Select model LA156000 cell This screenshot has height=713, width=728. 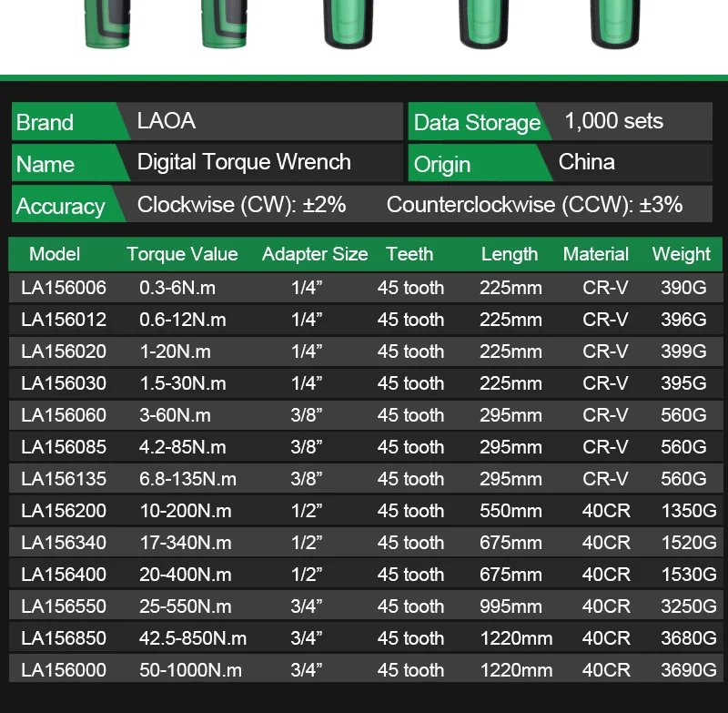[64, 670]
